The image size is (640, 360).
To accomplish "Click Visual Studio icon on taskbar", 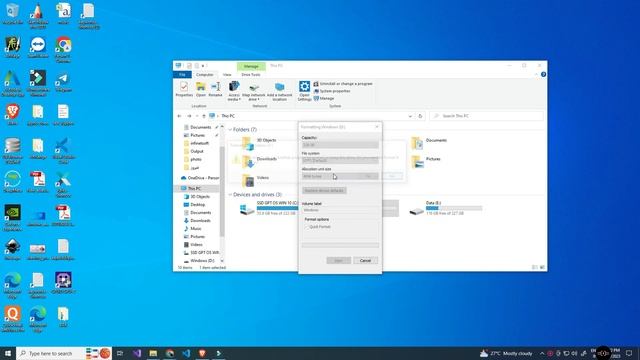I will pyautogui.click(x=136, y=353).
